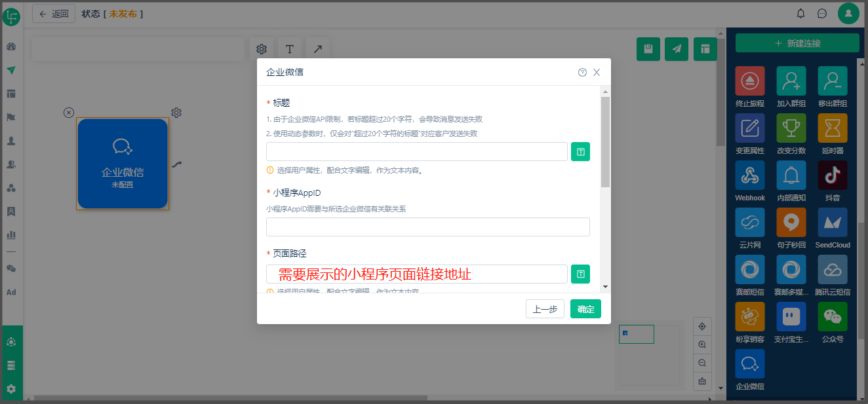868x404 pixels.
Task: Open the server icon in left sidebar
Action: tap(11, 365)
